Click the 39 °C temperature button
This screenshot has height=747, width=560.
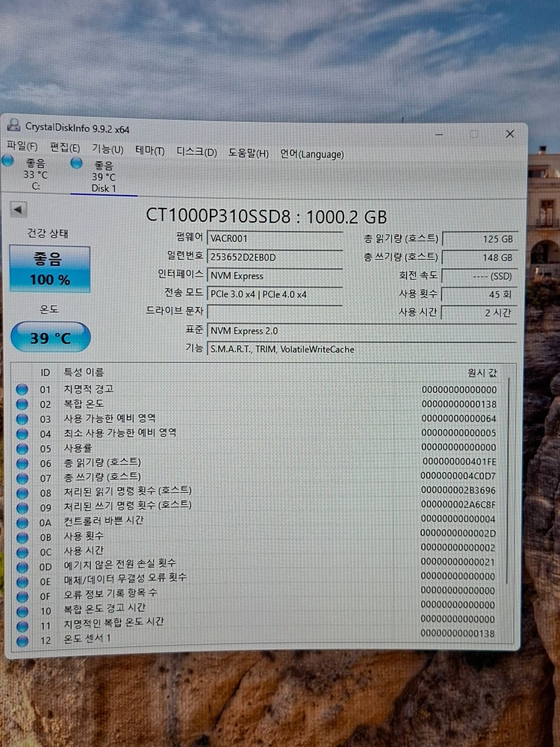[50, 337]
